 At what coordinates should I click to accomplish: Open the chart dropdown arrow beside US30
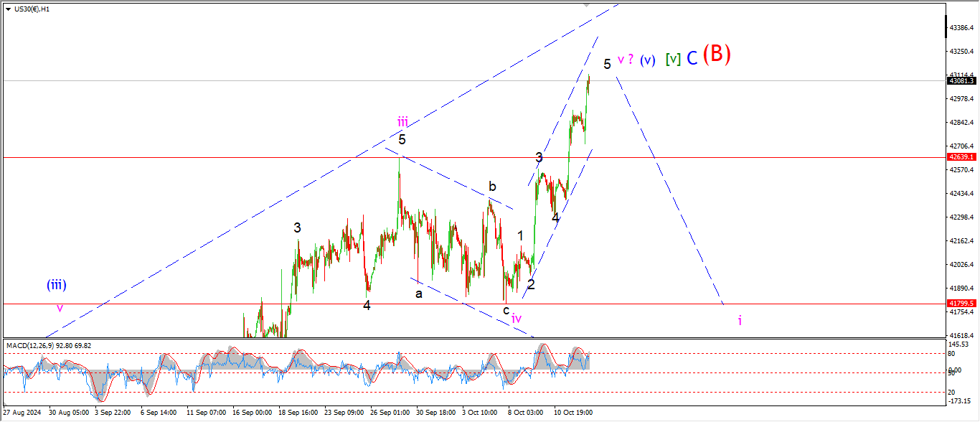click(x=8, y=9)
